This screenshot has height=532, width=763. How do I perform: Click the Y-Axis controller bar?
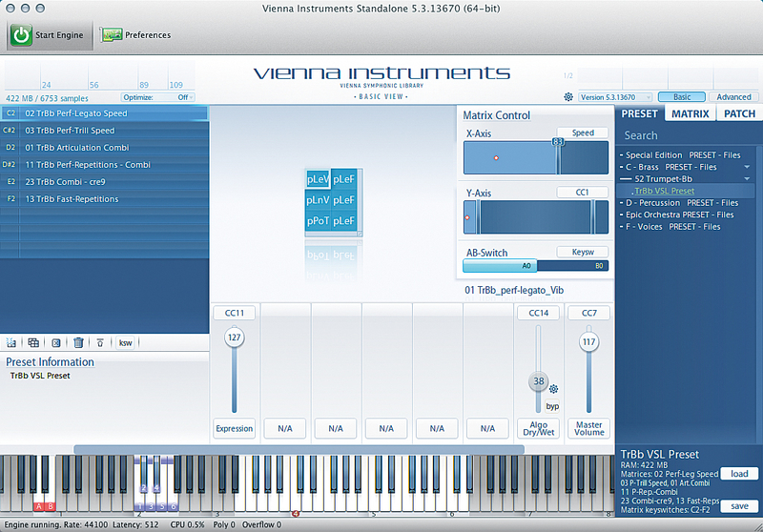536,216
